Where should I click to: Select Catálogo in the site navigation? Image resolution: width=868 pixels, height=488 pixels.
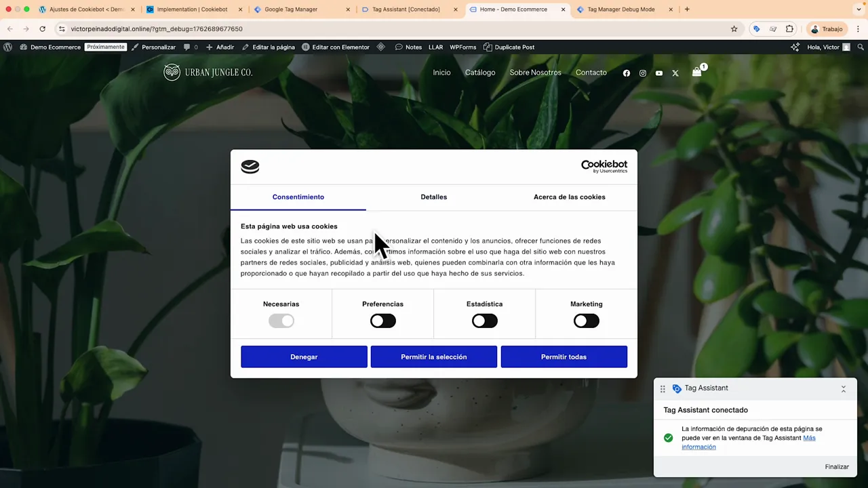point(480,73)
